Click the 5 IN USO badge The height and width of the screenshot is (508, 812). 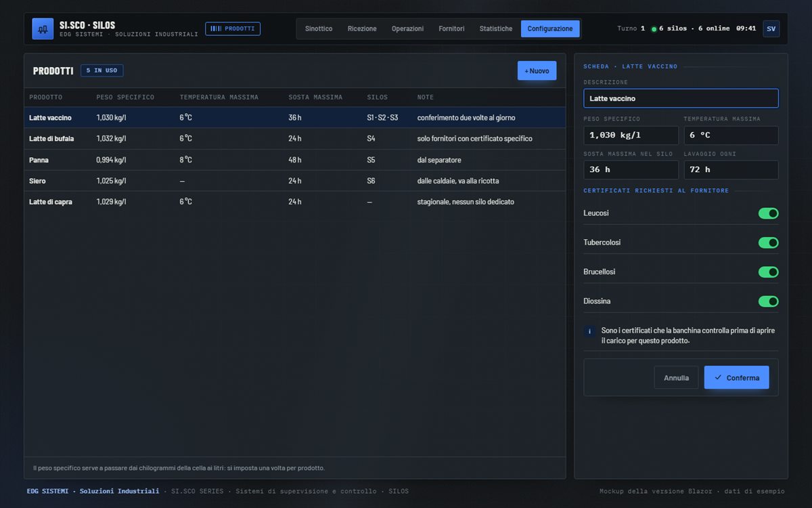pyautogui.click(x=102, y=70)
